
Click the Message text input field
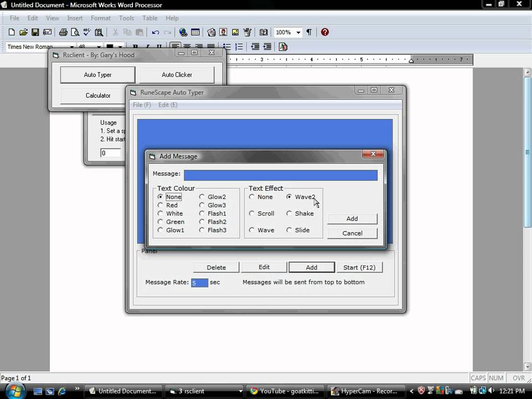tap(280, 175)
